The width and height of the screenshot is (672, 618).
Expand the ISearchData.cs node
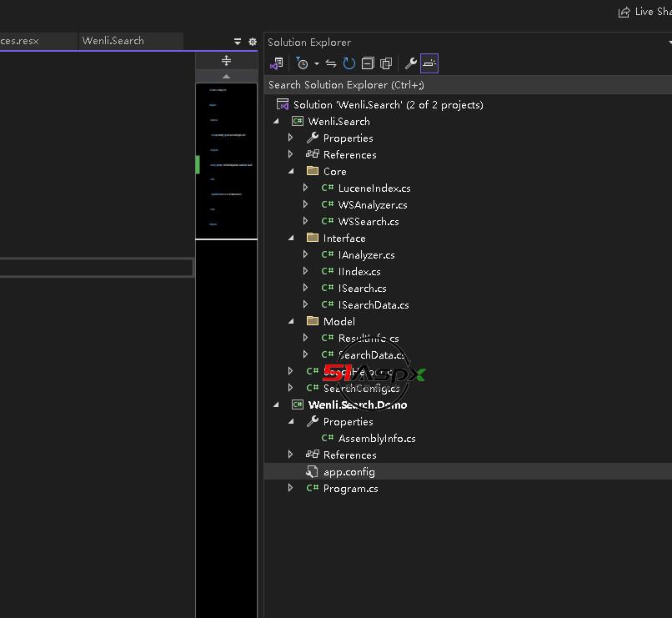306,305
